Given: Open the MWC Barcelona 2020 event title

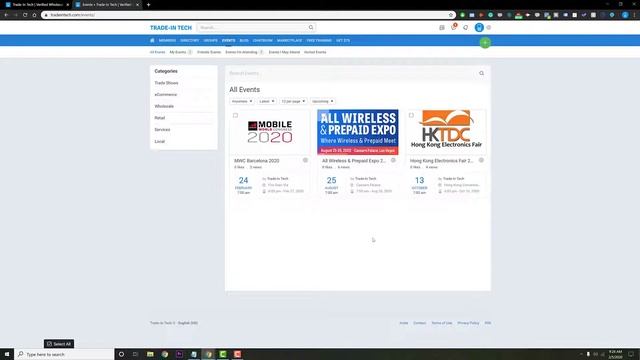Looking at the screenshot, I should click(257, 161).
